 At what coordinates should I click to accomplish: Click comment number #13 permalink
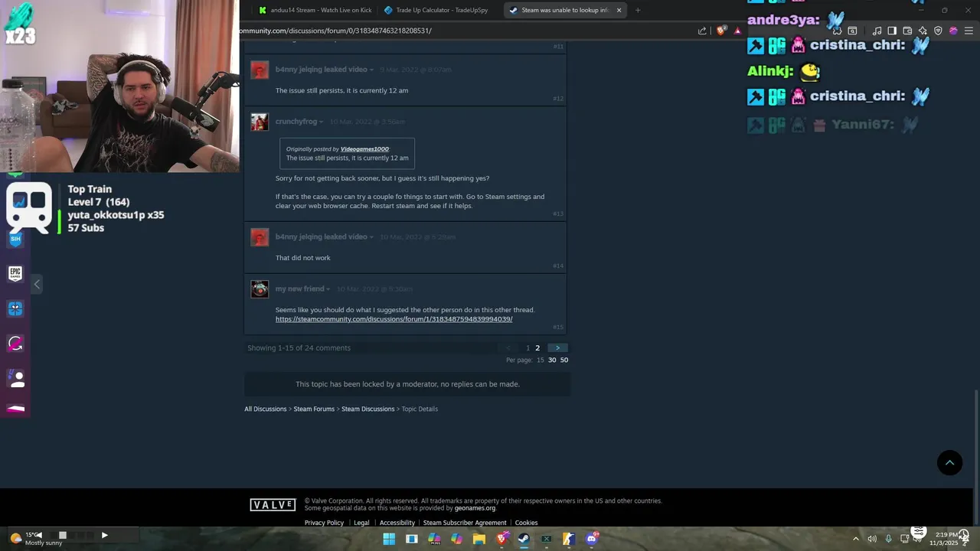(558, 214)
